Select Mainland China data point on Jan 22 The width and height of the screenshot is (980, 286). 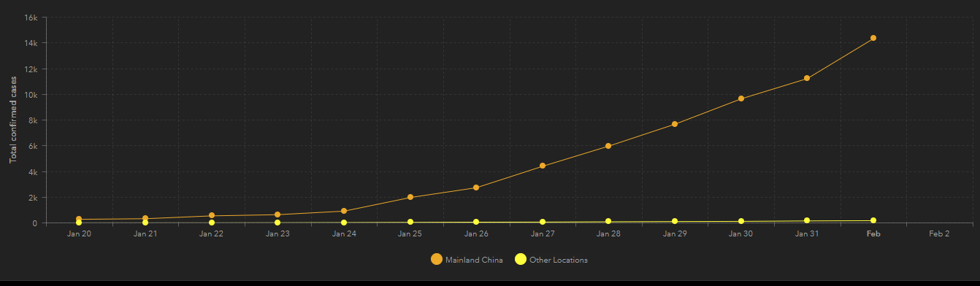[x=212, y=216]
